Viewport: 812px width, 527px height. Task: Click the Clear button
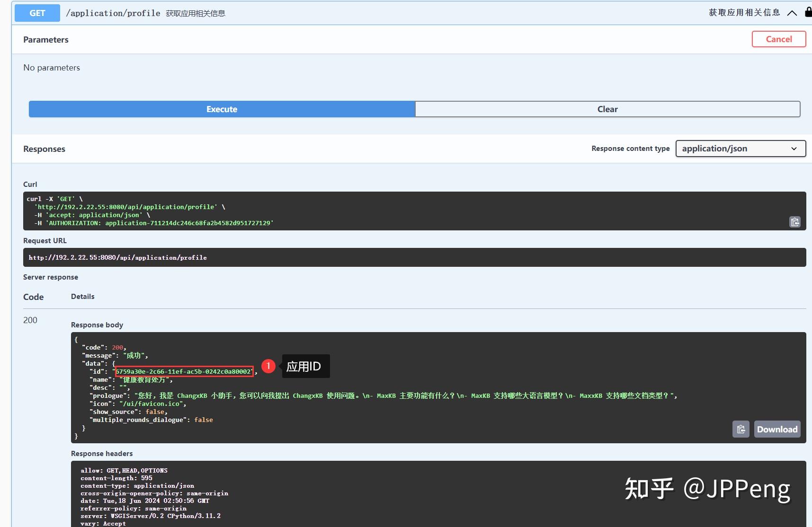[x=607, y=109]
